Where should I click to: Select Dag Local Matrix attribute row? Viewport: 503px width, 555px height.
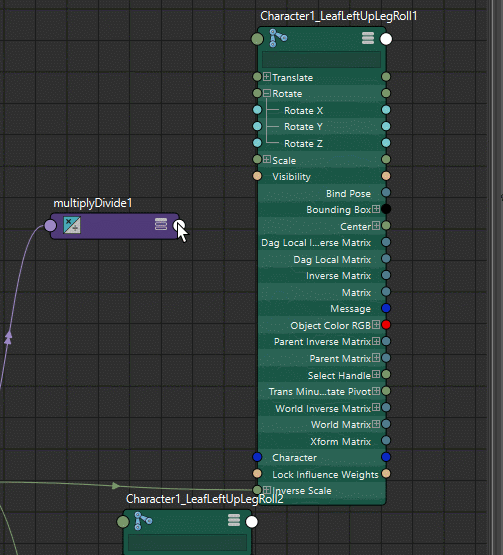pos(322,259)
